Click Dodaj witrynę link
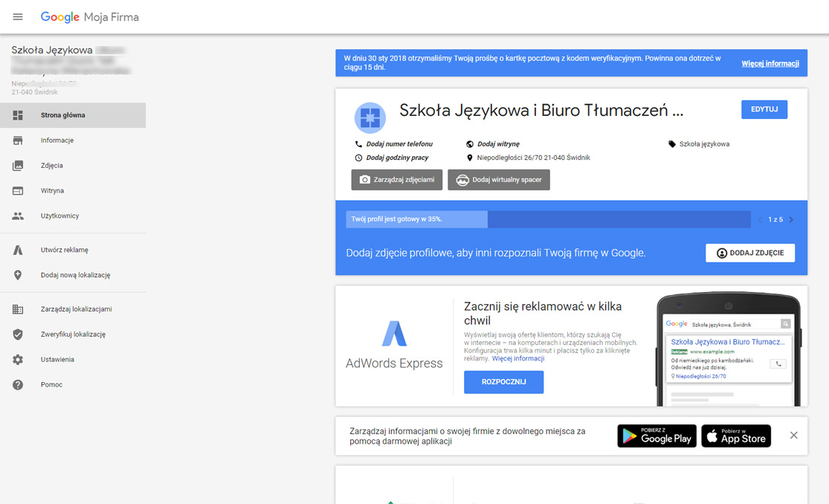This screenshot has height=504, width=829. point(498,144)
